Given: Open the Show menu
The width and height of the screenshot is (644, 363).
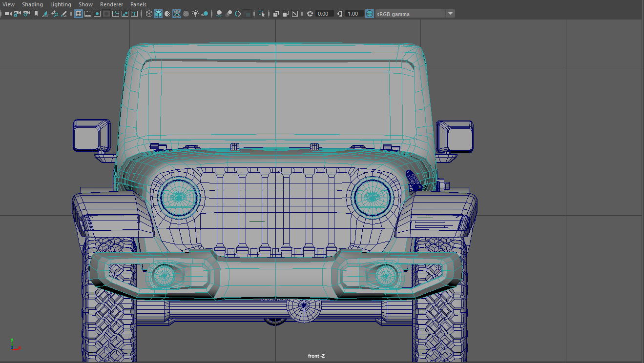Looking at the screenshot, I should point(85,4).
